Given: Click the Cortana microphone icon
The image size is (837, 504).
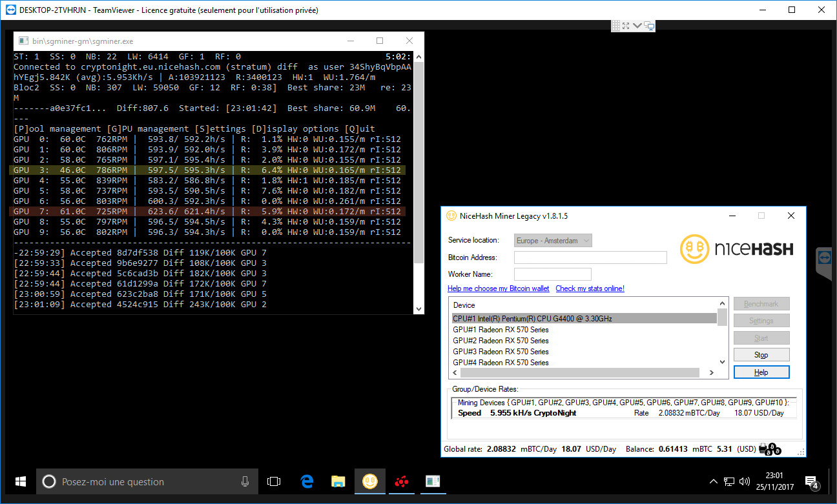Looking at the screenshot, I should tap(245, 481).
